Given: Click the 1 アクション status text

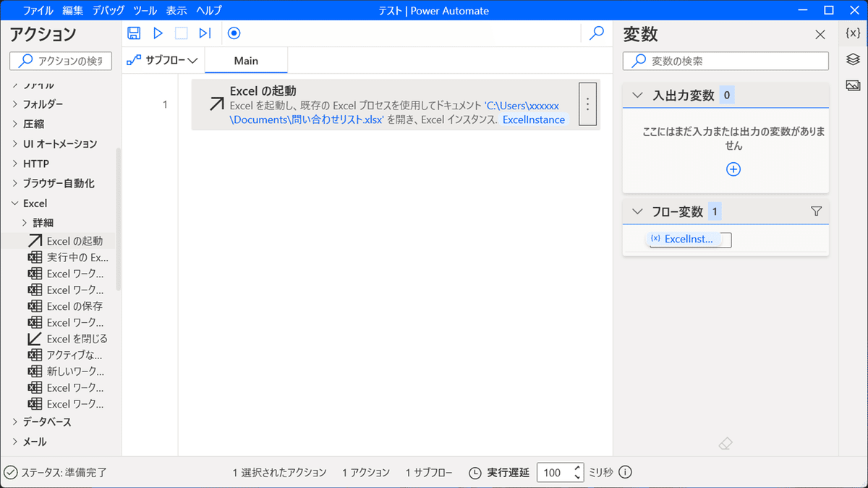Looking at the screenshot, I should tap(366, 473).
